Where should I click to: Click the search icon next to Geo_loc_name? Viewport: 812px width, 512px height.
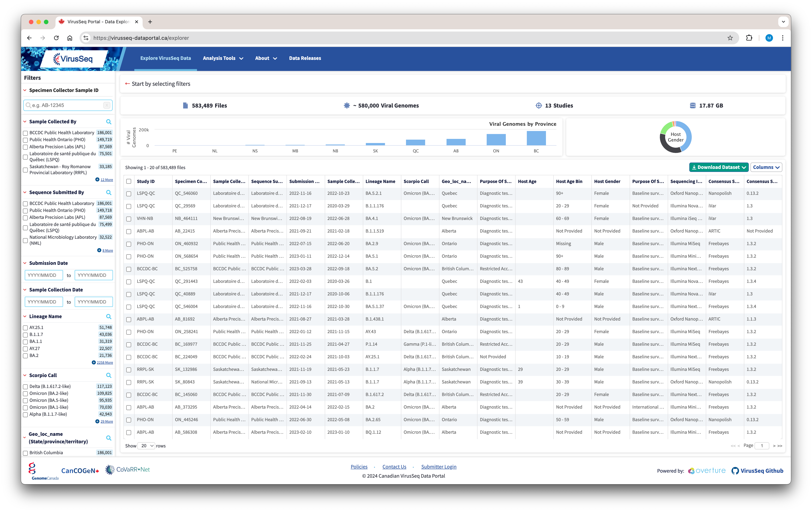pyautogui.click(x=109, y=438)
